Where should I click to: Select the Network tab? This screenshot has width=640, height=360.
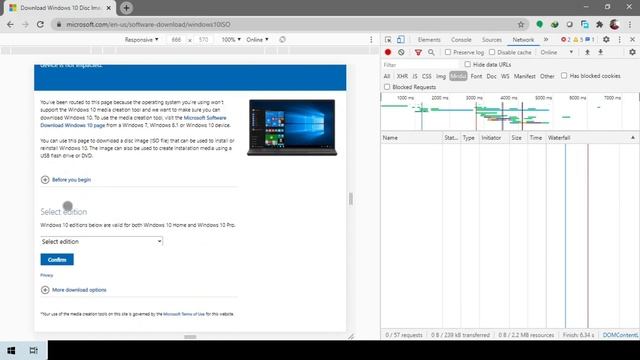click(523, 40)
